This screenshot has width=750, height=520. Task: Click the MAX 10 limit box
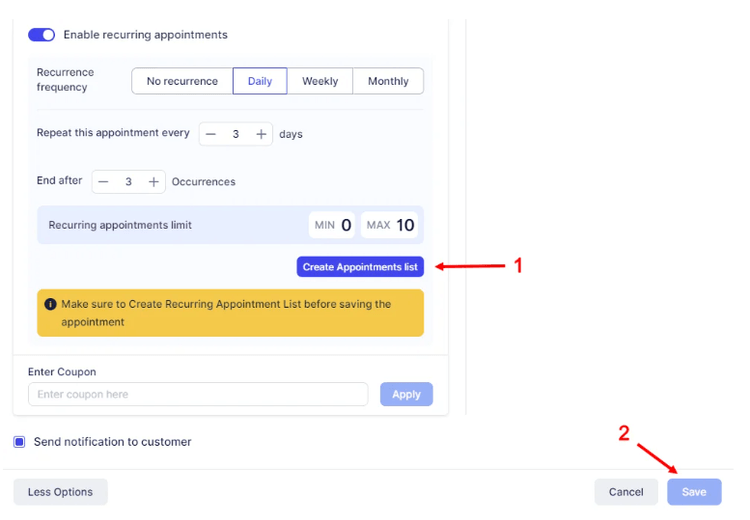point(389,225)
